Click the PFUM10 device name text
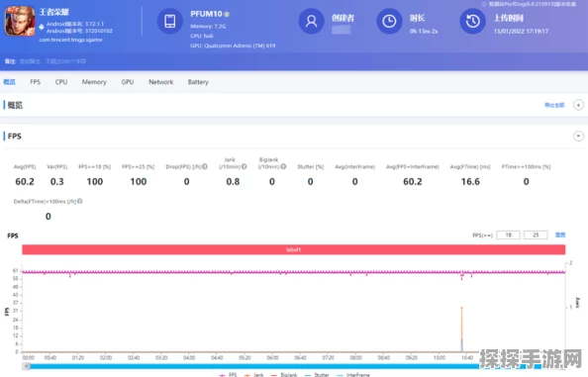 coord(206,14)
